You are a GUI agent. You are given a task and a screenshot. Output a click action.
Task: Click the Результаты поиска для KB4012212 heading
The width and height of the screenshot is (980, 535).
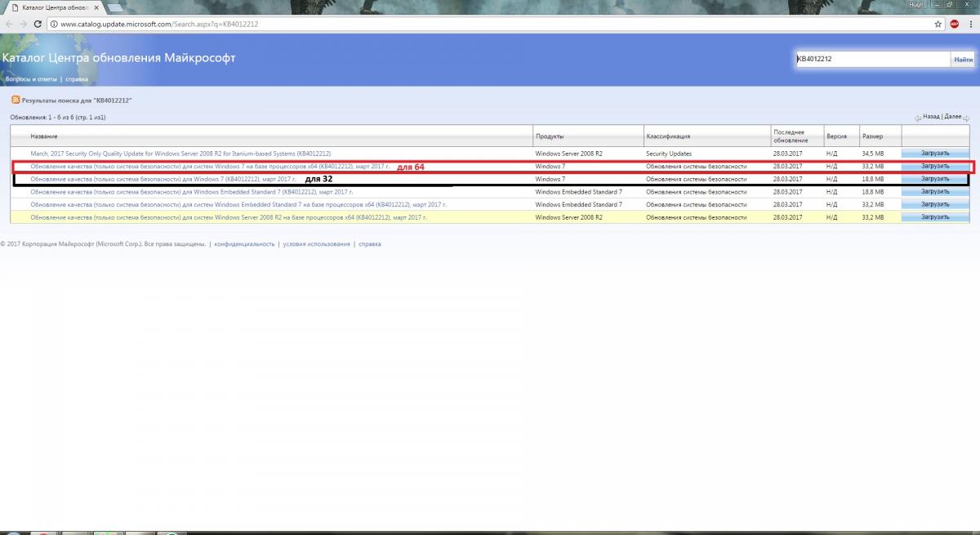[77, 100]
